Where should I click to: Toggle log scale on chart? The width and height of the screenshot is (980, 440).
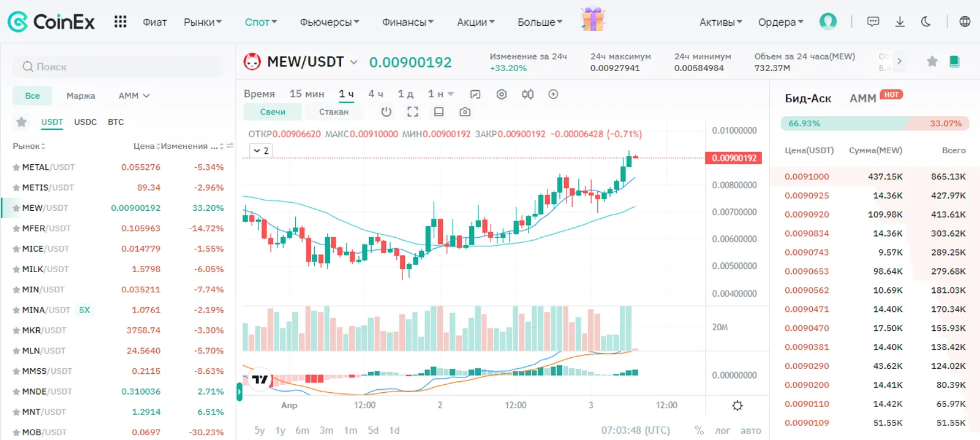(723, 430)
